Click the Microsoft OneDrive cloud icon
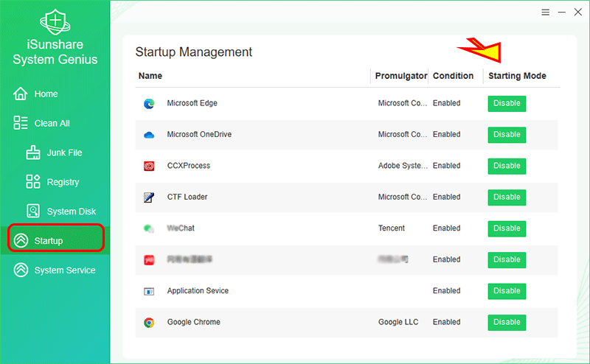The width and height of the screenshot is (590, 364). (x=149, y=135)
